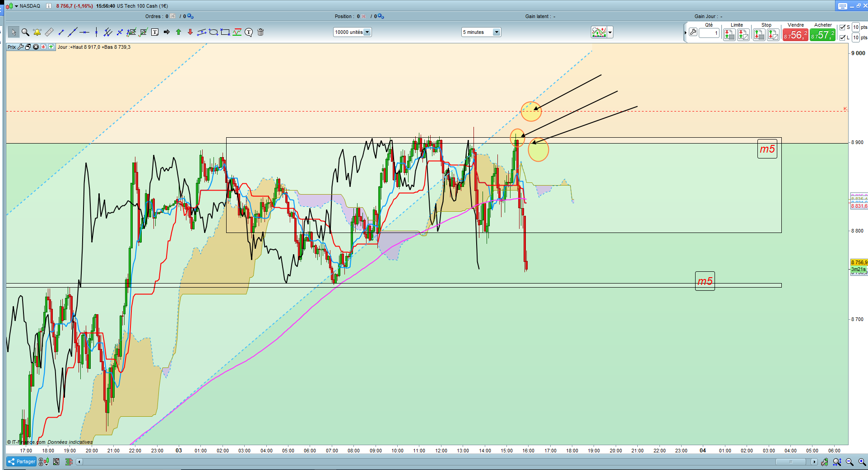Open info icon beside NASDAQ title

pos(49,6)
